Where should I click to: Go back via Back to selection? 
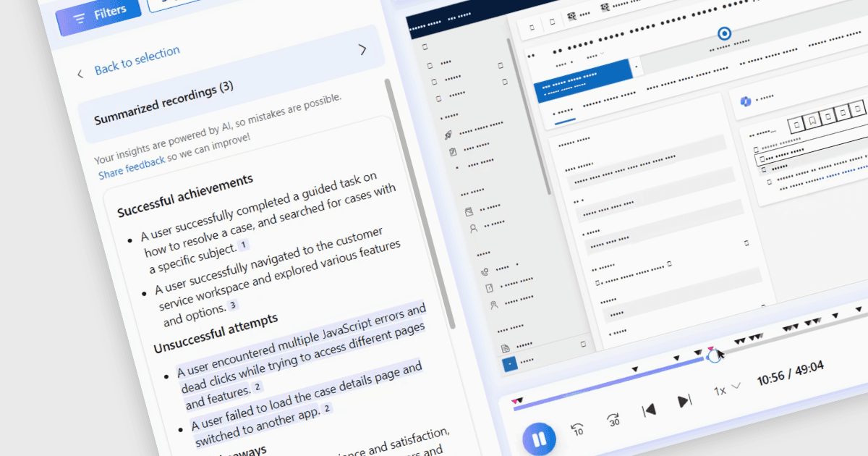(x=137, y=60)
